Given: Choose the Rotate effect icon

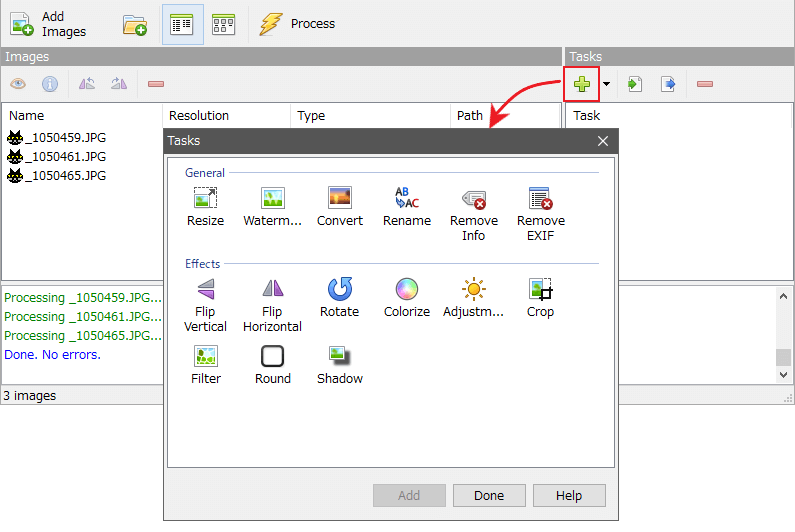Looking at the screenshot, I should [339, 290].
